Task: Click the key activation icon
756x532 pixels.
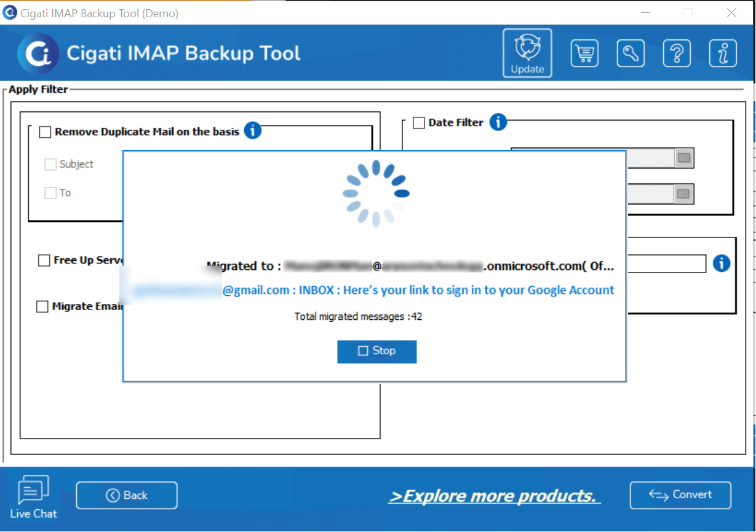Action: (x=631, y=54)
